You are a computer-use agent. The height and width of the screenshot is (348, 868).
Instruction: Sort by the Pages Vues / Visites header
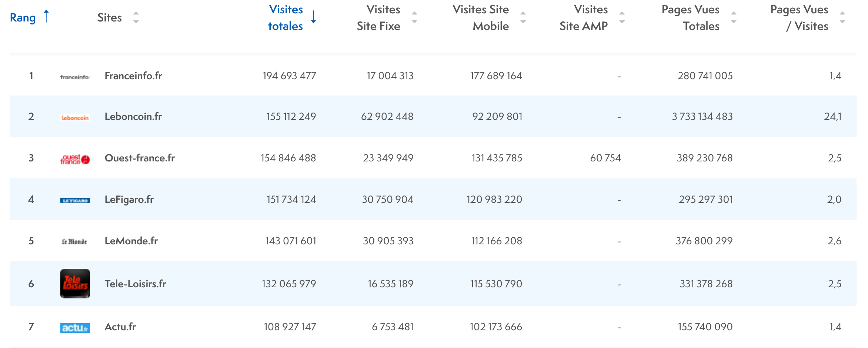point(799,17)
